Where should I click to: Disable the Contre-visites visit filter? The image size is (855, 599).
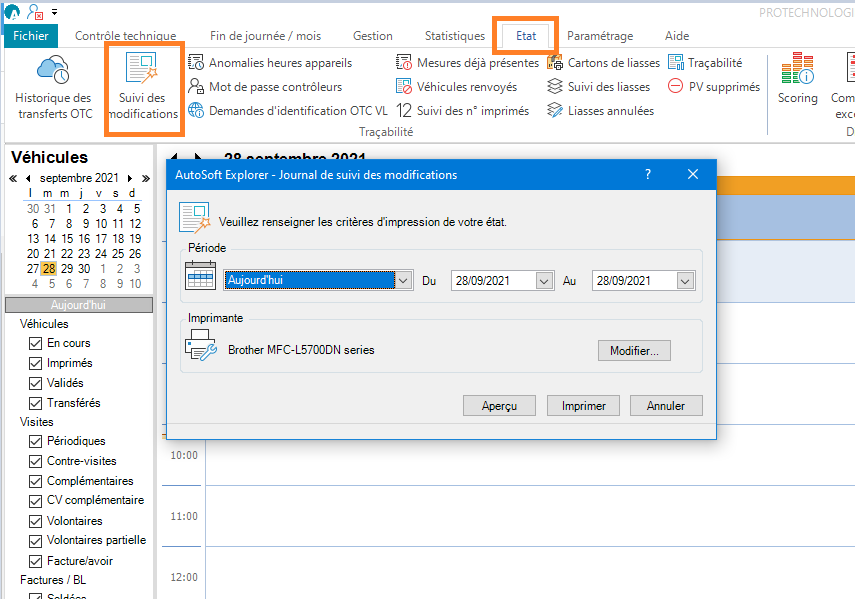click(36, 461)
